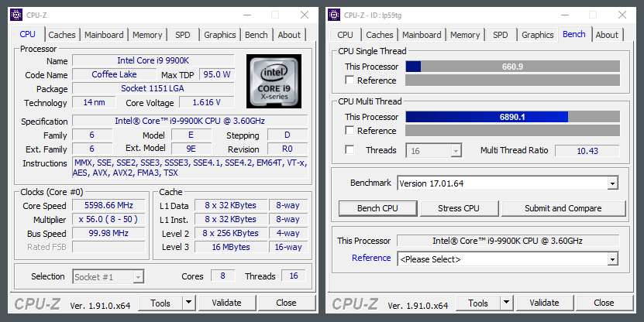Click Close button in left CPU-Z window
Viewport: 644px width, 322px height.
286,303
